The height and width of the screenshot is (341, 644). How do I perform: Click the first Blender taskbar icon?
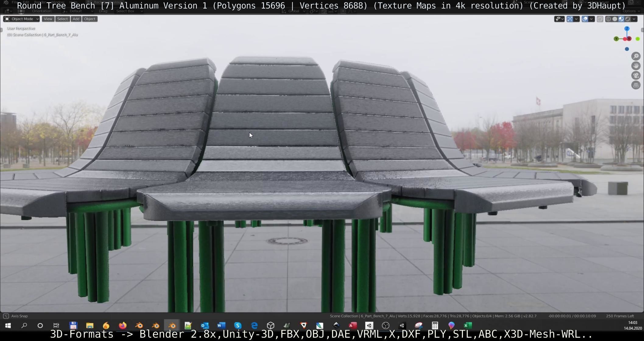click(x=139, y=325)
